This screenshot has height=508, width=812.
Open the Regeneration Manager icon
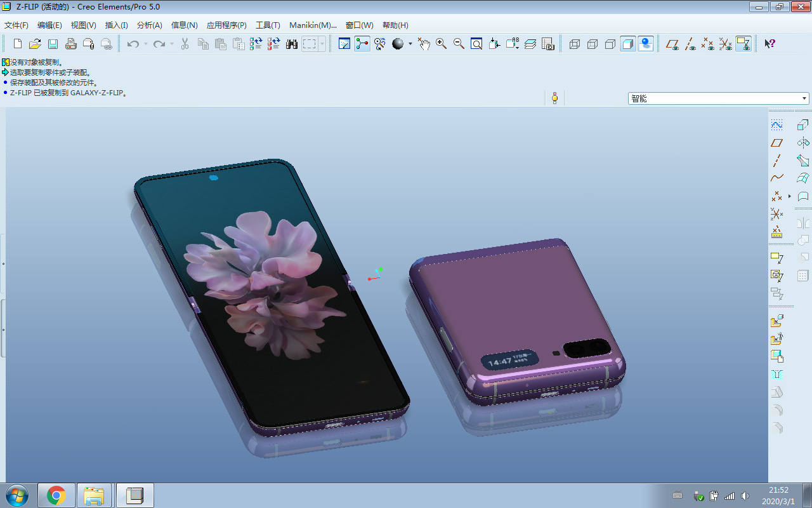click(274, 44)
